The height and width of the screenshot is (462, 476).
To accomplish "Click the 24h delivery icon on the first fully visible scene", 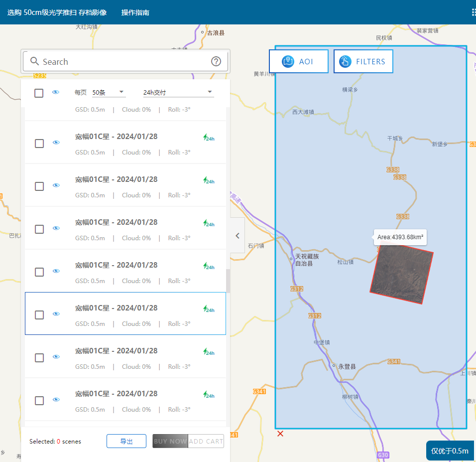I will [209, 138].
